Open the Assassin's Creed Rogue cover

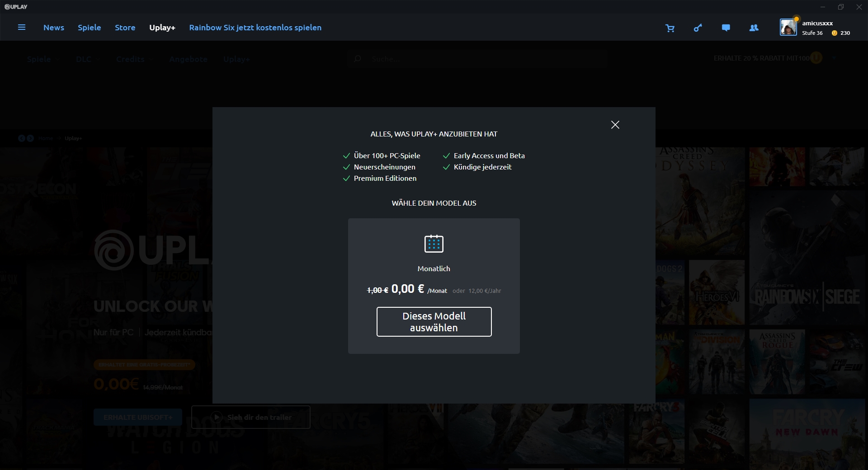coord(777,362)
